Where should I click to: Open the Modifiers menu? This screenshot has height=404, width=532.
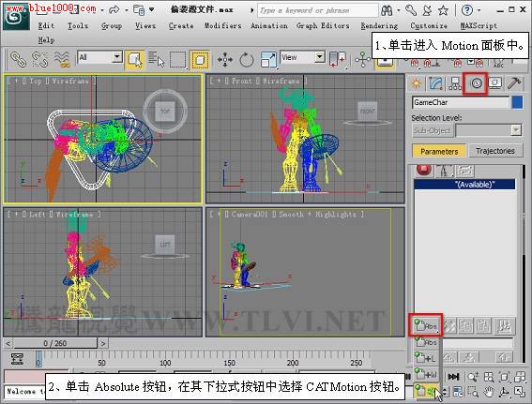tap(222, 25)
